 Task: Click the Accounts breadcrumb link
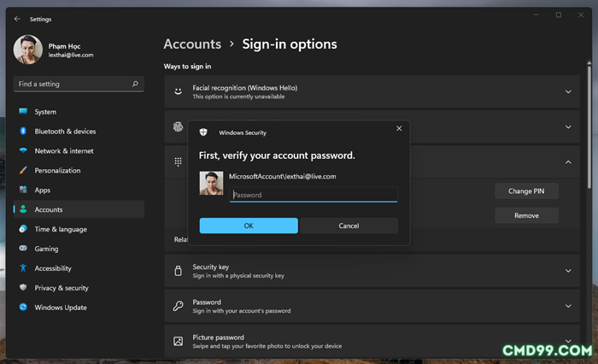coord(192,44)
